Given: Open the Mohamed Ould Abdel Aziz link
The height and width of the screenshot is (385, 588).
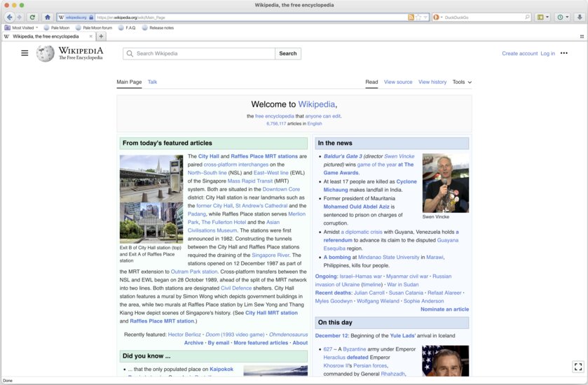Looking at the screenshot, I should point(356,206).
